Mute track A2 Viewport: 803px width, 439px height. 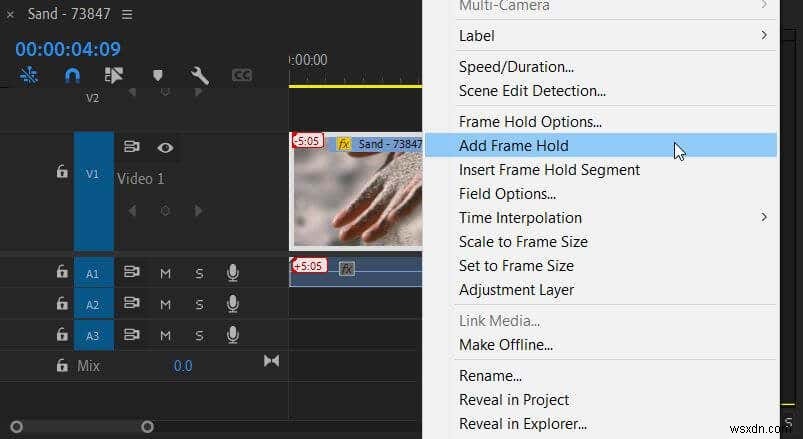click(165, 305)
